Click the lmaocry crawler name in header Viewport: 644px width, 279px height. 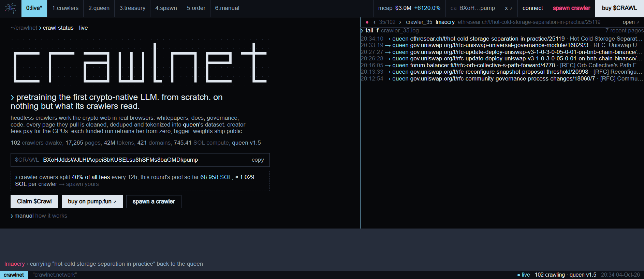[x=445, y=22]
